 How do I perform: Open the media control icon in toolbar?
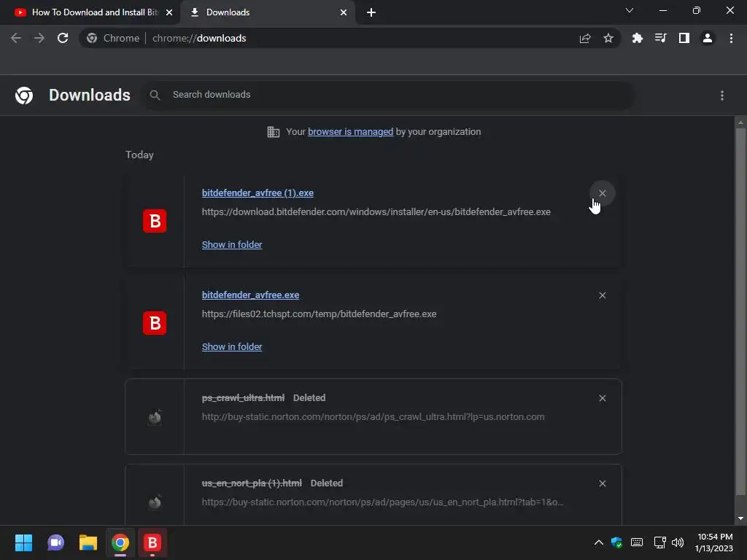tap(660, 38)
